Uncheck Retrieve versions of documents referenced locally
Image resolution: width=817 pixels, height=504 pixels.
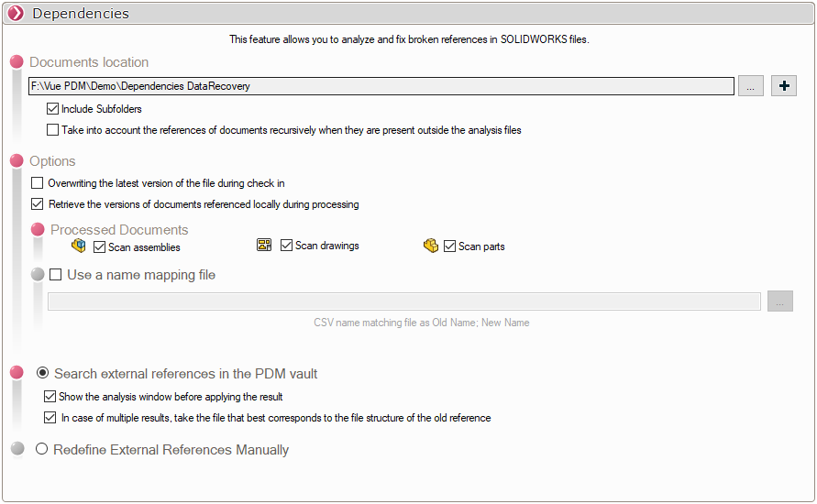click(x=38, y=204)
